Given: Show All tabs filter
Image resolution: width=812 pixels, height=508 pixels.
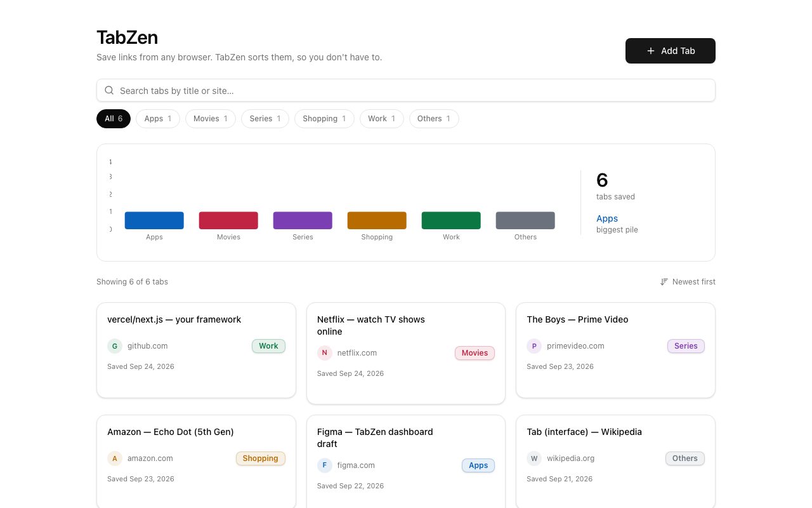Looking at the screenshot, I should pos(114,119).
